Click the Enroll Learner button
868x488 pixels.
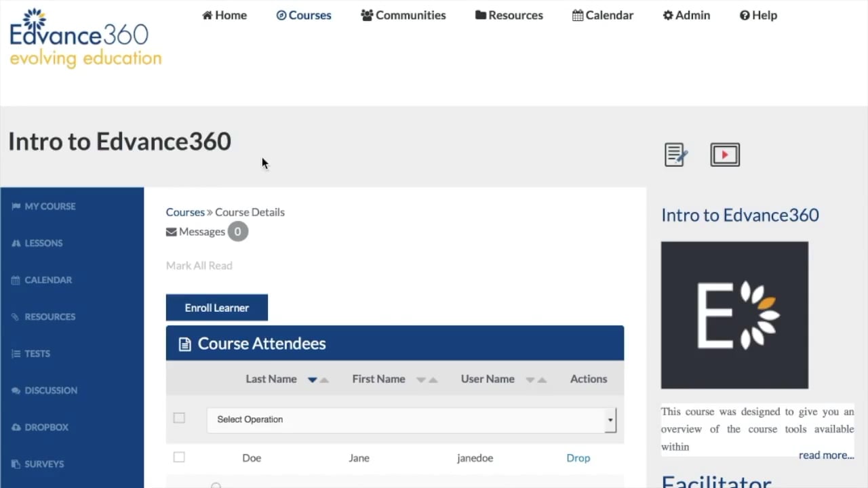[217, 308]
